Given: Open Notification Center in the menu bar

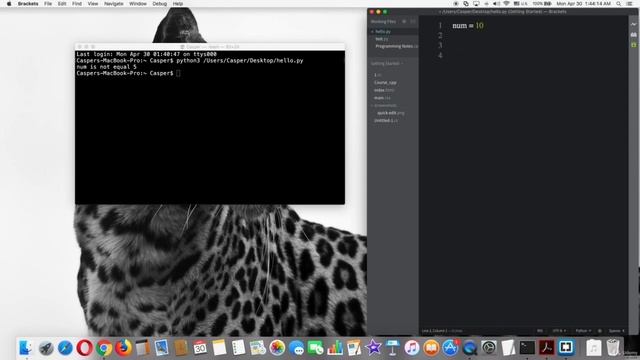Looking at the screenshot, I should click(x=630, y=4).
